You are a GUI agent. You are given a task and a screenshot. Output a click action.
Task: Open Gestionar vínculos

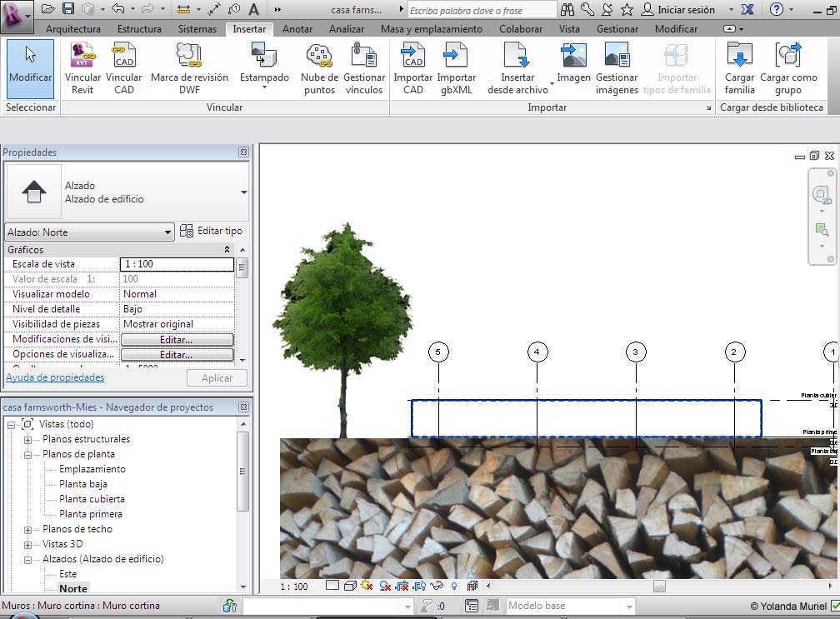(x=363, y=57)
